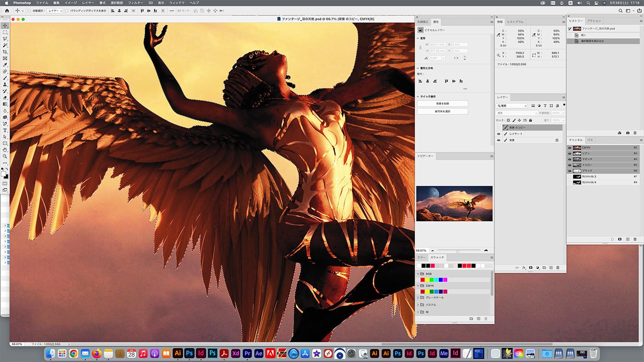
Task: Open the フィルター menu
Action: (x=135, y=3)
